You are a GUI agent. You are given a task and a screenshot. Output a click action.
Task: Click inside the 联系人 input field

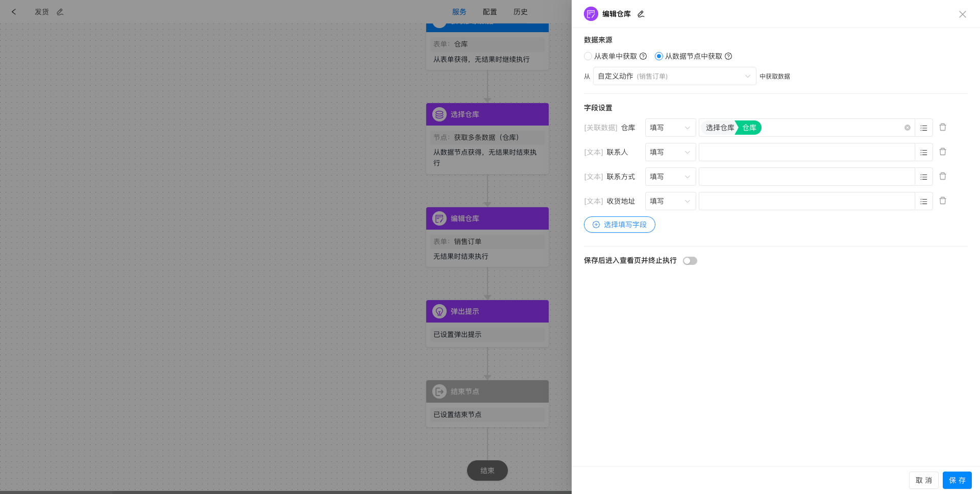click(x=806, y=152)
